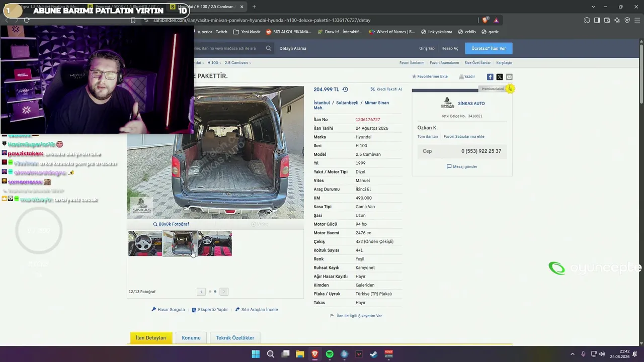This screenshot has height=362, width=644.
Task: Open Facebook share icon for the listing
Action: pos(490,77)
